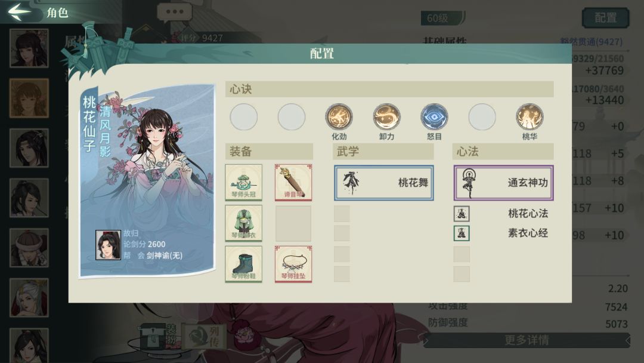Click the 配置 button at top right
The height and width of the screenshot is (363, 644).
click(605, 18)
